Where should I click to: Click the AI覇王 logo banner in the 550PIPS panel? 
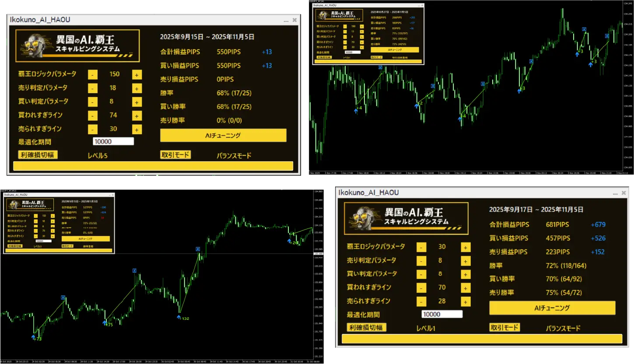[x=77, y=45]
